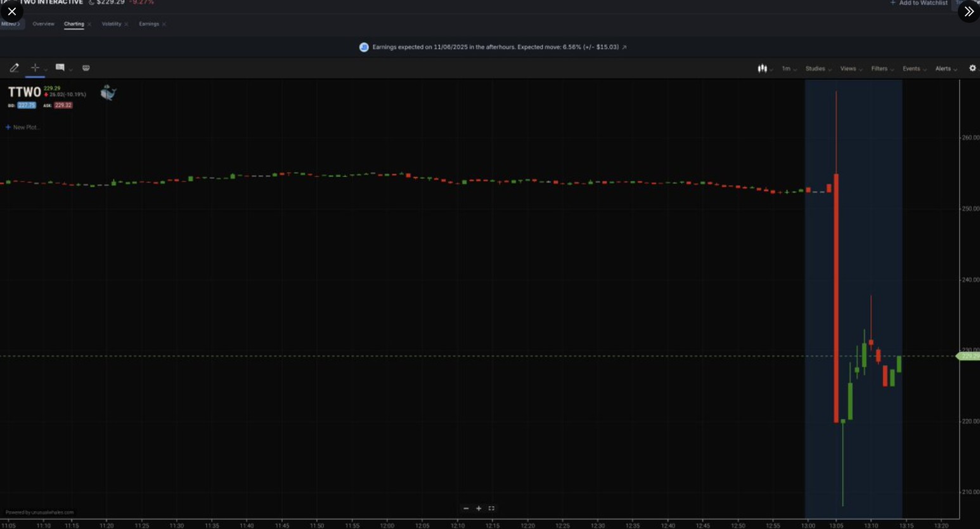Expand the 1m timeframe dropdown
The width and height of the screenshot is (980, 529).
pyautogui.click(x=787, y=69)
